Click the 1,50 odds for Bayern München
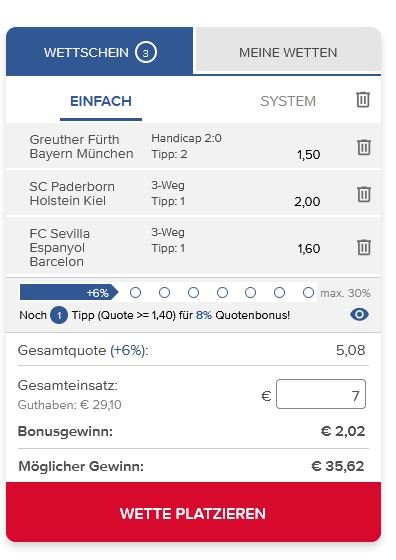The width and height of the screenshot is (396, 560). (x=309, y=155)
